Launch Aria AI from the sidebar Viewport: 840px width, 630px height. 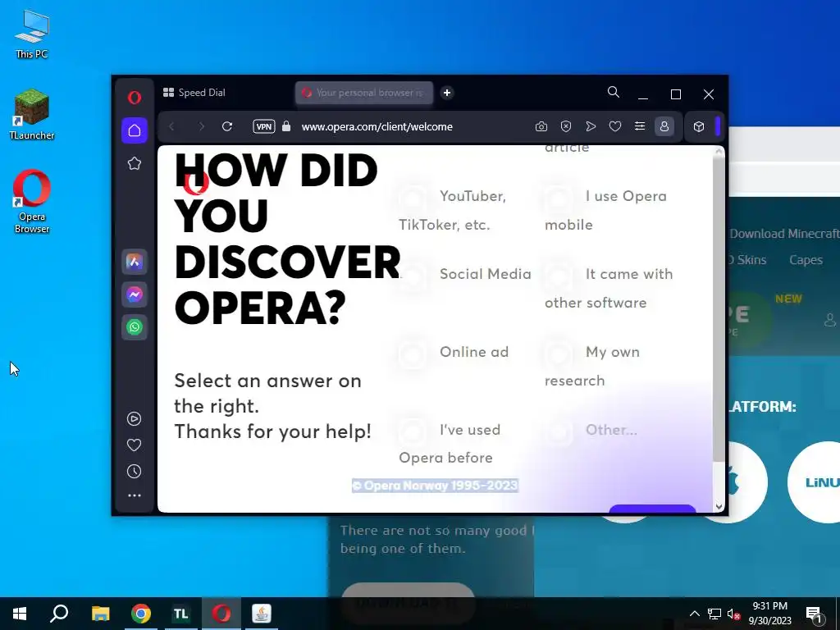135,262
